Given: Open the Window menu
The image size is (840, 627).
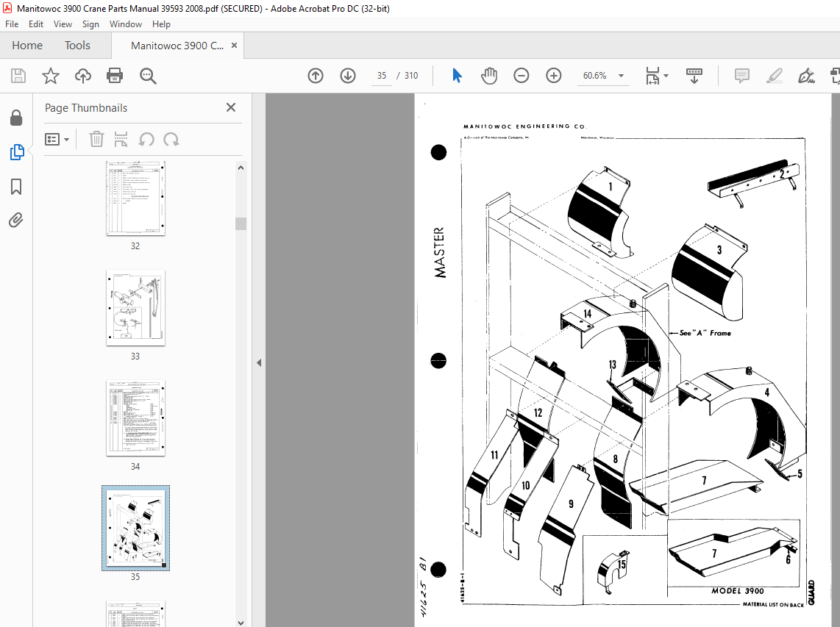Looking at the screenshot, I should [125, 24].
